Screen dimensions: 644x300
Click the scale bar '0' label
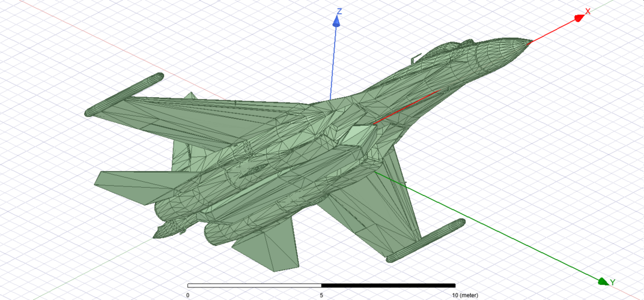[x=187, y=295]
